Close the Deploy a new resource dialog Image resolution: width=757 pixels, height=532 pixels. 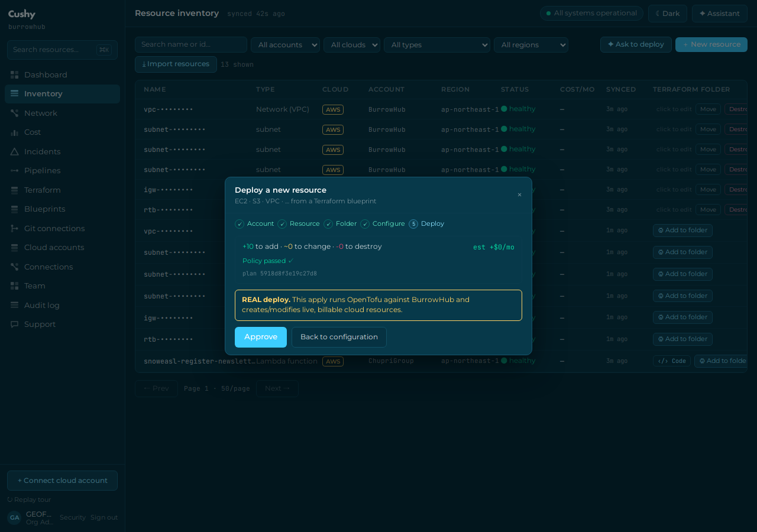(520, 195)
